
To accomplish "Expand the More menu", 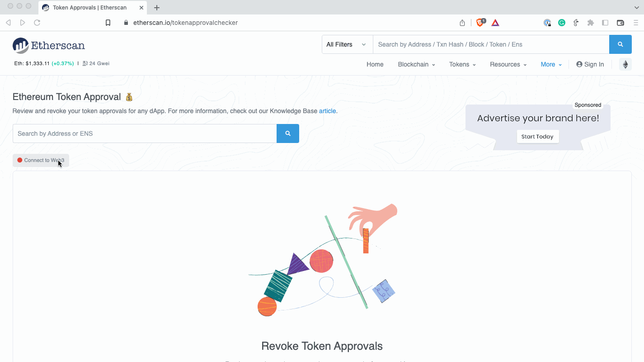I will tap(551, 64).
